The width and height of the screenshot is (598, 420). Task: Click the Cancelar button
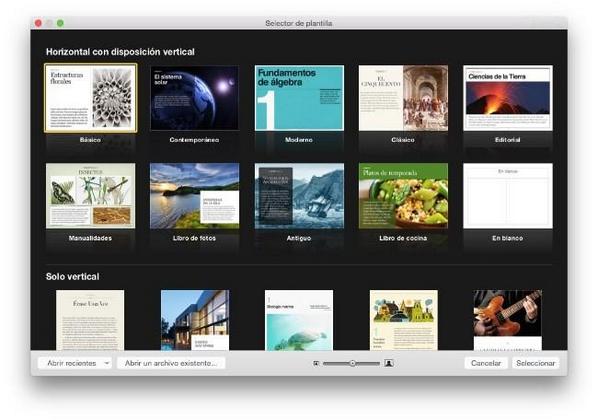tap(486, 363)
